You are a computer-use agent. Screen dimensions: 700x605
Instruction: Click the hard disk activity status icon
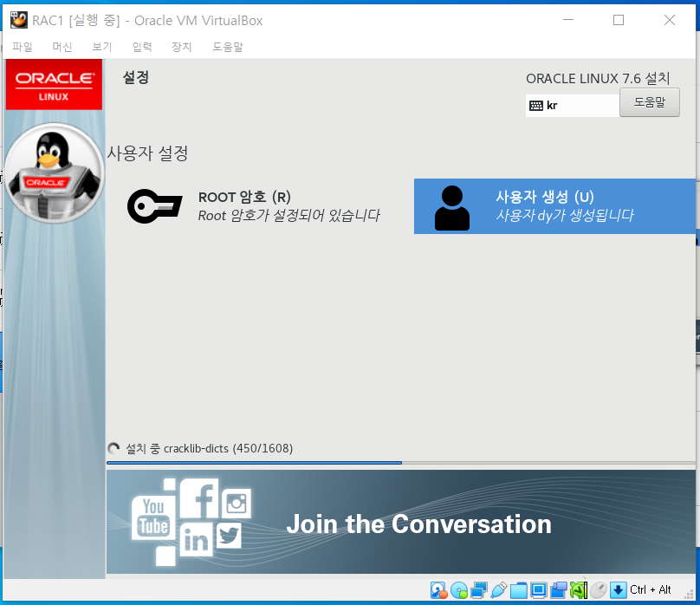click(x=438, y=589)
